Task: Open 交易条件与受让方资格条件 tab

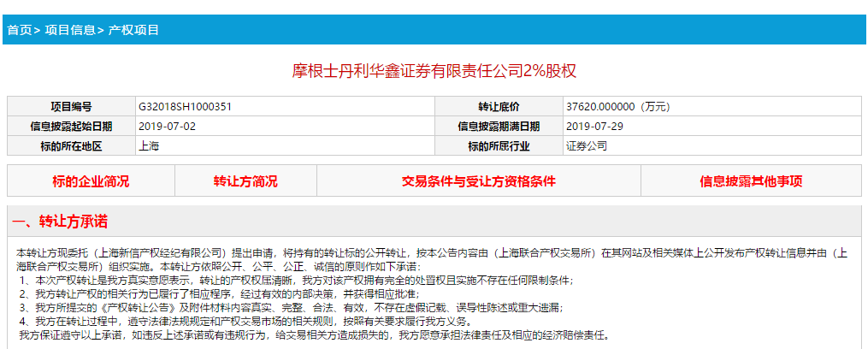Action: [479, 181]
